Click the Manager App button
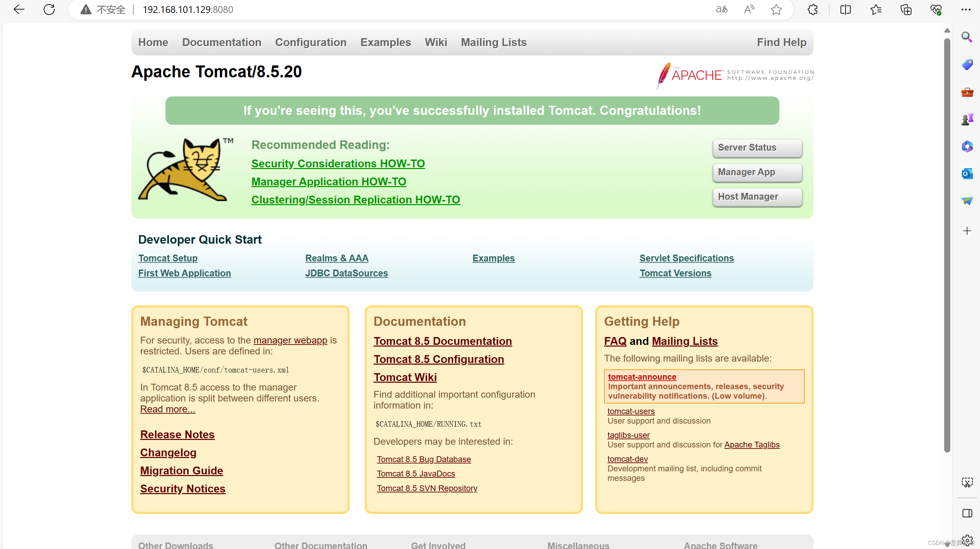 point(757,172)
